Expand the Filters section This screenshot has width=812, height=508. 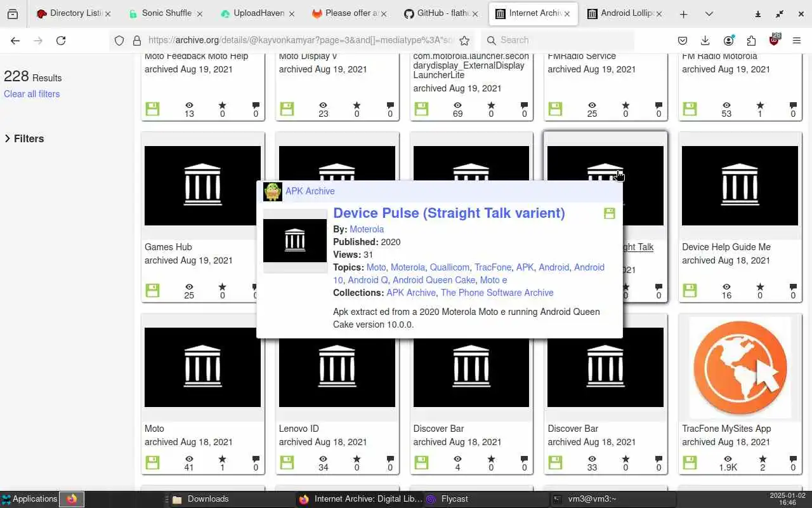(x=24, y=138)
